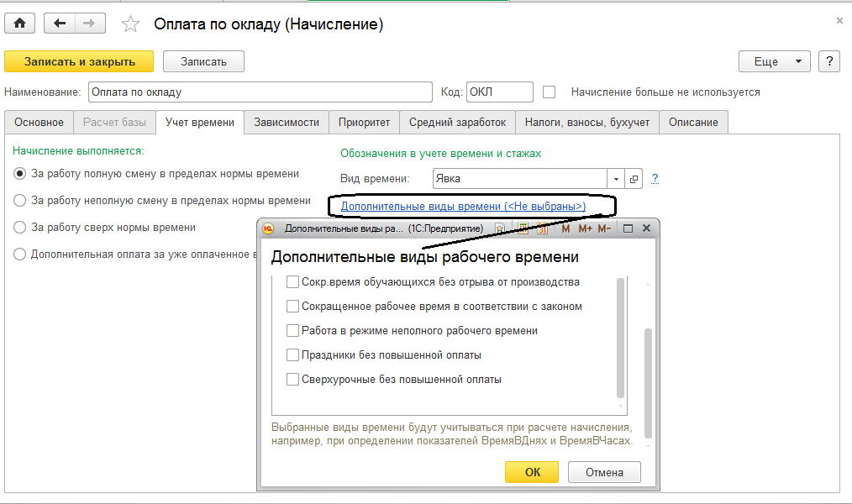Select За работу неполную смену radio option
Image resolution: width=852 pixels, height=504 pixels.
19,201
